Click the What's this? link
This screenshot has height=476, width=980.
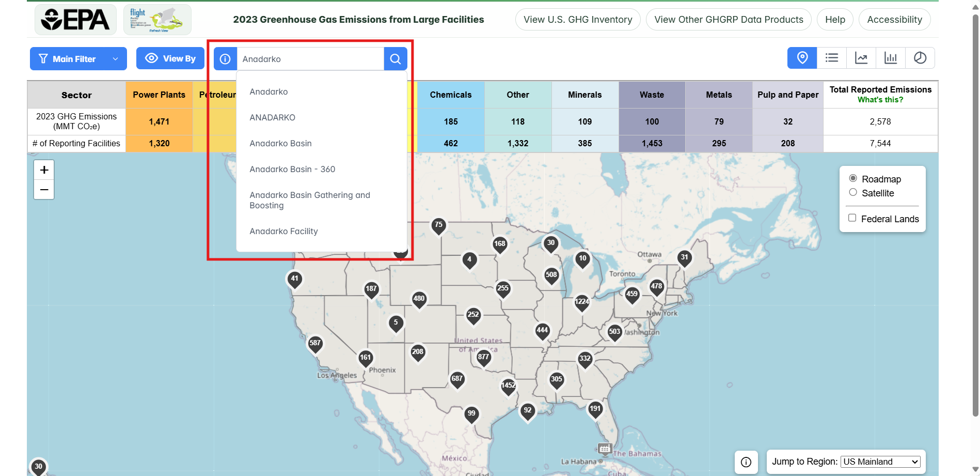tap(880, 99)
